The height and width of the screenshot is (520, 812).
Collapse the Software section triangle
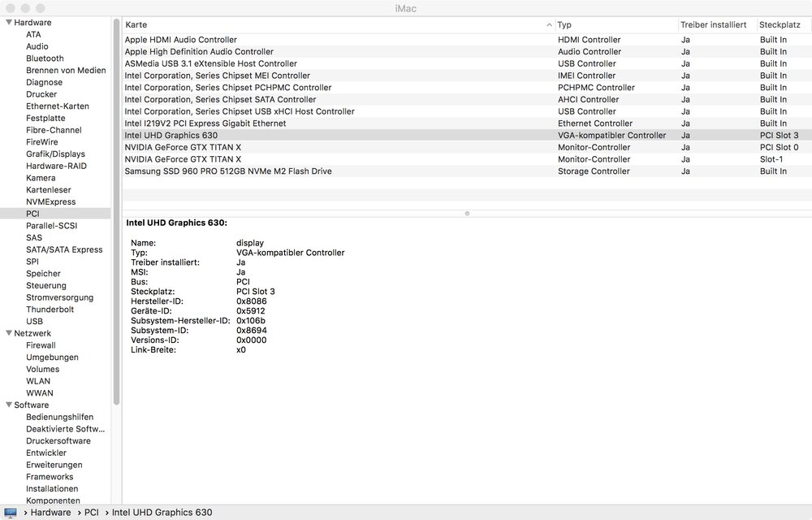pyautogui.click(x=7, y=405)
